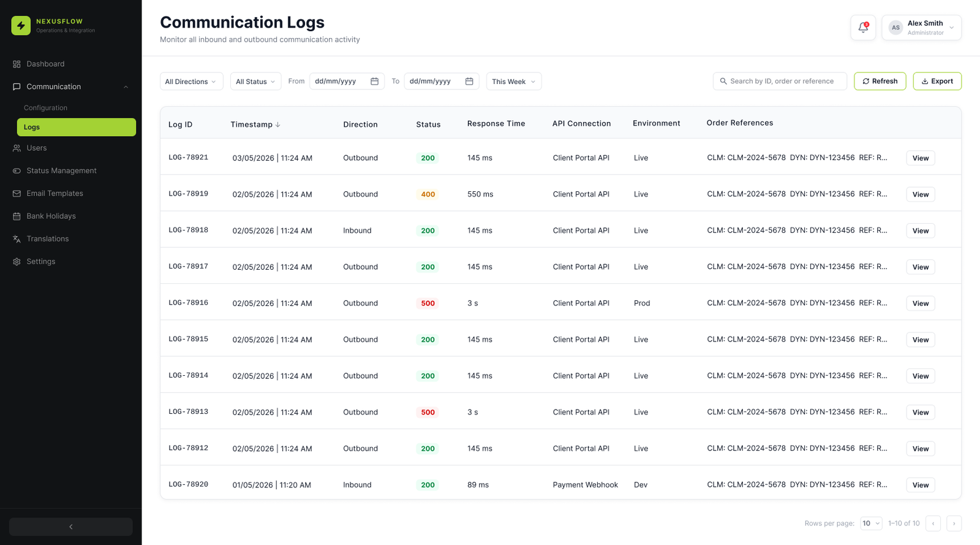980x545 pixels.
Task: View details of LOG-78919
Action: (x=921, y=194)
